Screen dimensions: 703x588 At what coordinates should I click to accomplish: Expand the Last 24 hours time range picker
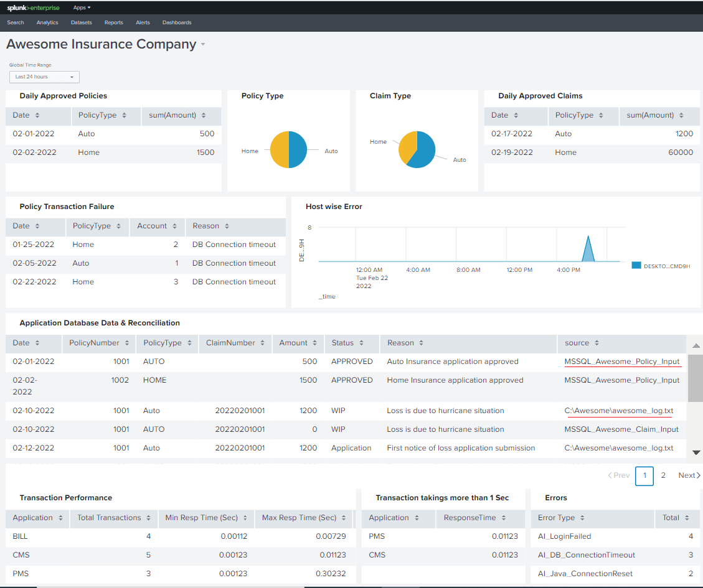(x=44, y=77)
